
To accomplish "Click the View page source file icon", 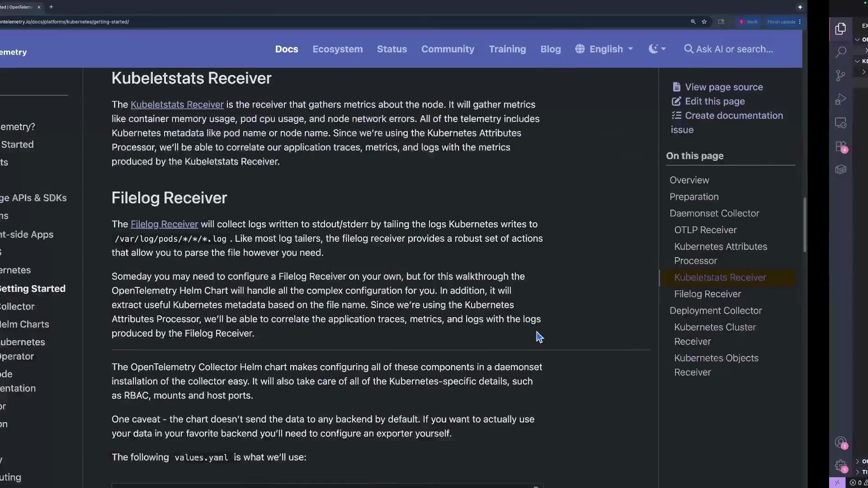I will tap(676, 87).
